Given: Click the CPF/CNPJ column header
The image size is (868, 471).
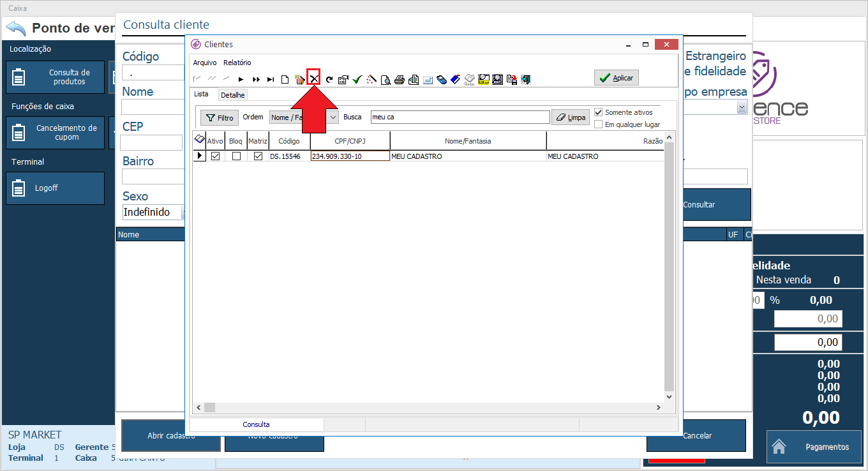Looking at the screenshot, I should (x=350, y=141).
